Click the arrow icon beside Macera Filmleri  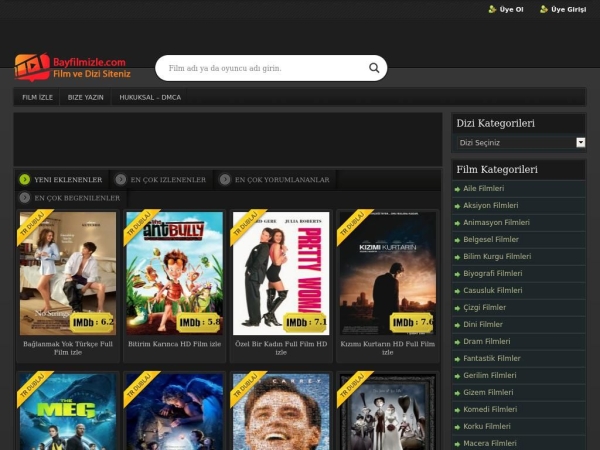[457, 444]
